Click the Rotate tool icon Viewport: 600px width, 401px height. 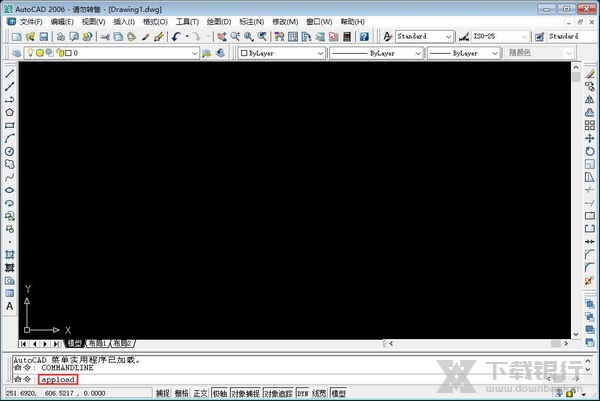pyautogui.click(x=589, y=151)
